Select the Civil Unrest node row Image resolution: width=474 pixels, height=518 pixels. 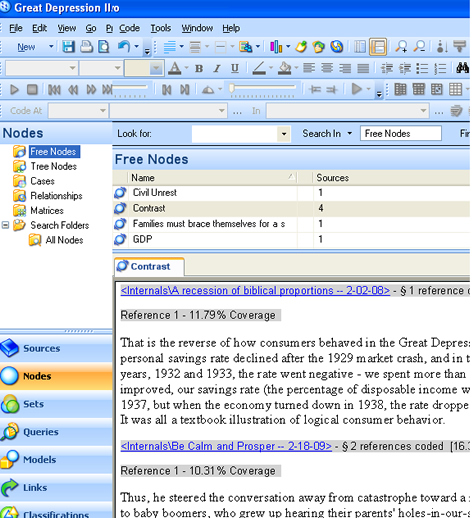(291, 193)
